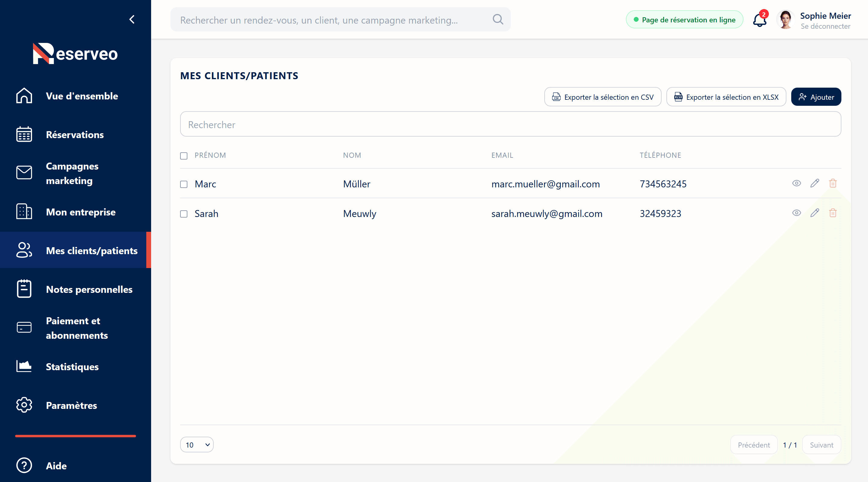Viewport: 868px width, 482px height.
Task: Collapse the sidebar with the chevron arrow
Action: [132, 19]
